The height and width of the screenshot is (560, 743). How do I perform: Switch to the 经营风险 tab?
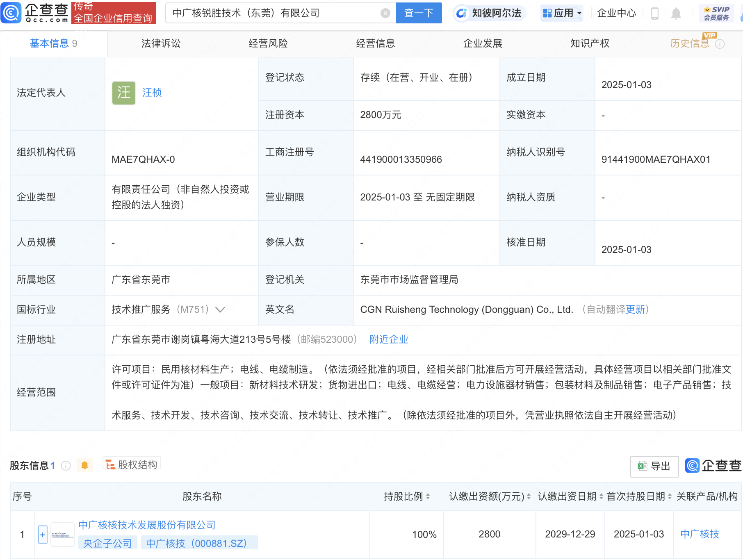pyautogui.click(x=268, y=43)
